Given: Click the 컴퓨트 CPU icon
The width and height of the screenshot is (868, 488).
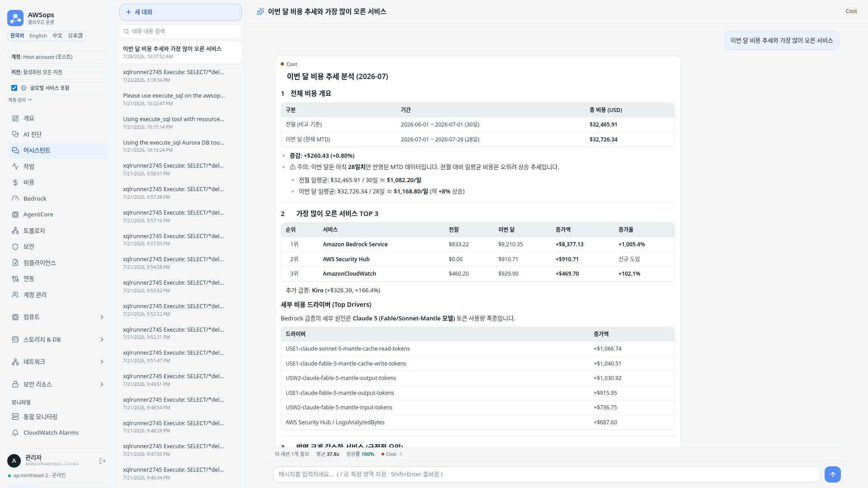Looking at the screenshot, I should (15, 317).
